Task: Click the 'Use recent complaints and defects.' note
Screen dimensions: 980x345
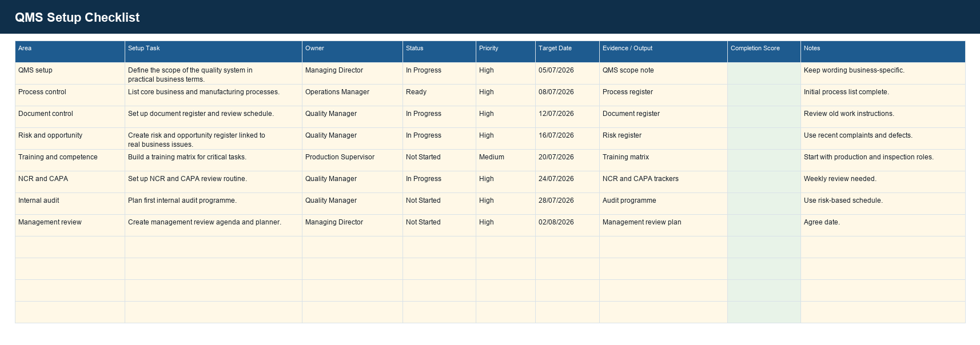Action: (883, 138)
